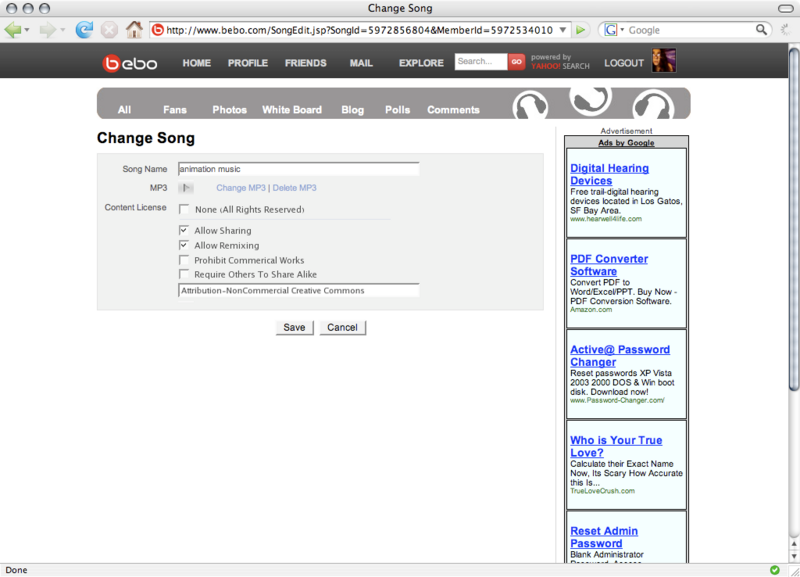Open the HOME nav item

point(196,63)
